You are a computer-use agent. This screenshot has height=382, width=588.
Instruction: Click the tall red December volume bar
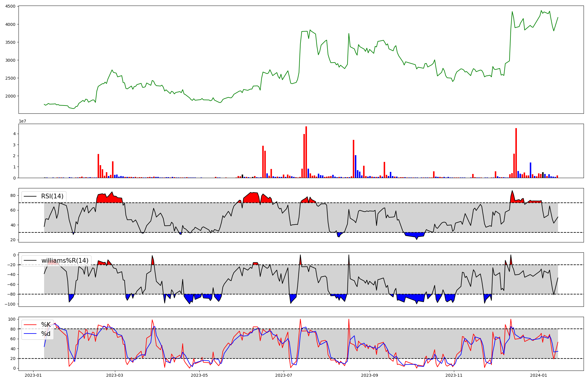[516, 153]
